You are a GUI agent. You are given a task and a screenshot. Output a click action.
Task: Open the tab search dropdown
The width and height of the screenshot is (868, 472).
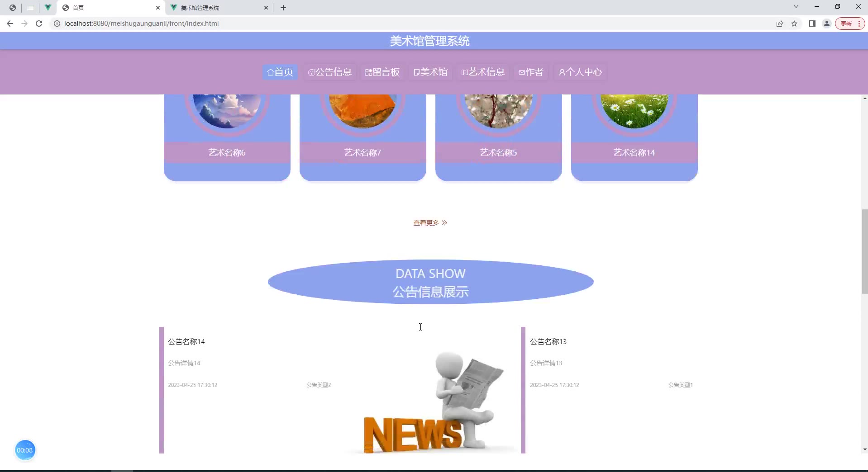point(796,7)
